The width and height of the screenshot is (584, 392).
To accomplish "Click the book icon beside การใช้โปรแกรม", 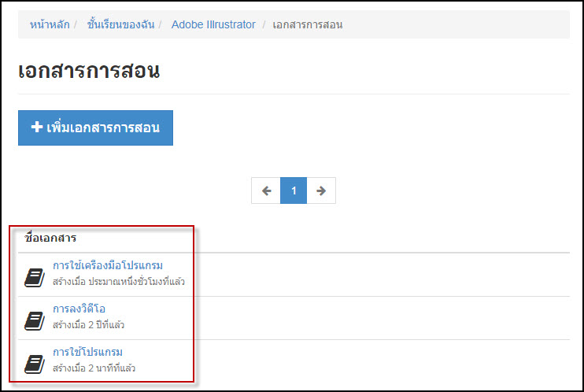I will pos(35,364).
